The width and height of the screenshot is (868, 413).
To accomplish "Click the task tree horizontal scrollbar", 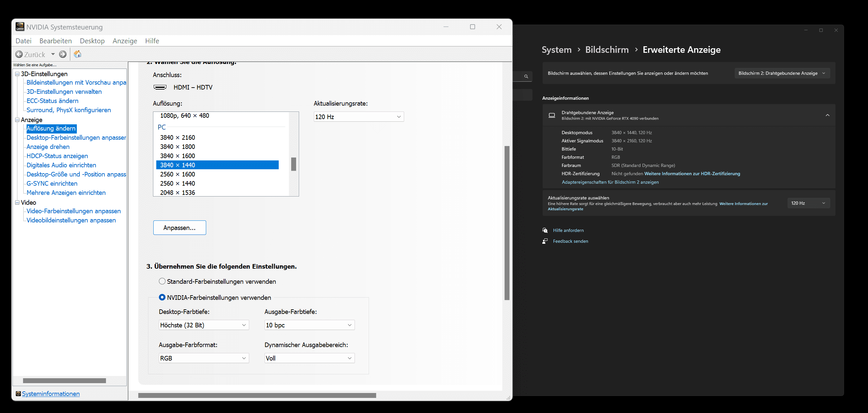I will [64, 380].
